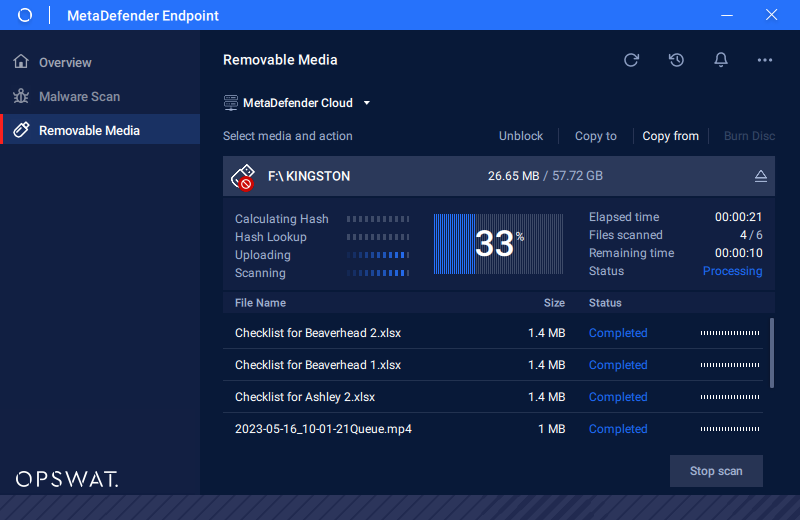Click the Processing status link
The width and height of the screenshot is (800, 520).
tap(733, 271)
